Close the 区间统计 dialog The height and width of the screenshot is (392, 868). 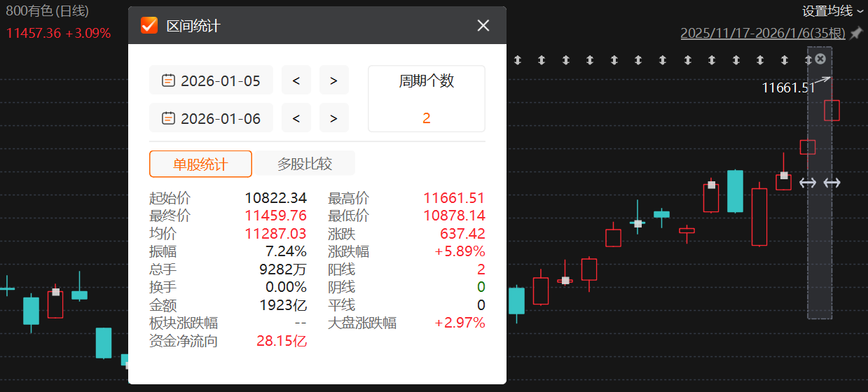(x=483, y=25)
